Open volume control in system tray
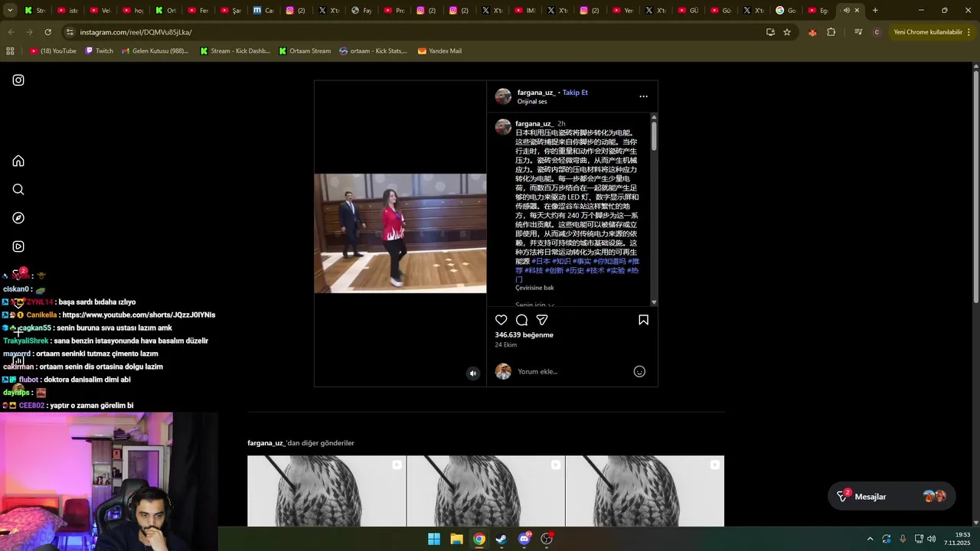Viewport: 980px width, 551px height. (x=932, y=539)
